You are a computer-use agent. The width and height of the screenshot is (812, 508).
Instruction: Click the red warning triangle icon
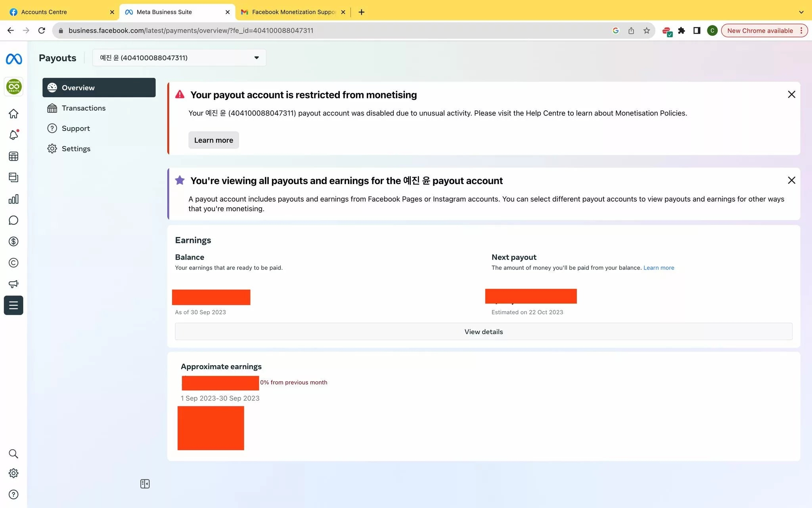pyautogui.click(x=180, y=94)
